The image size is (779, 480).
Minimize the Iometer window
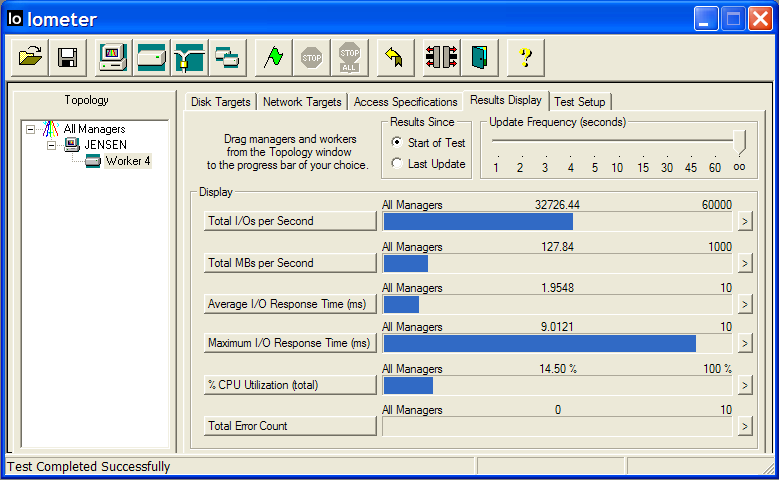pos(706,19)
